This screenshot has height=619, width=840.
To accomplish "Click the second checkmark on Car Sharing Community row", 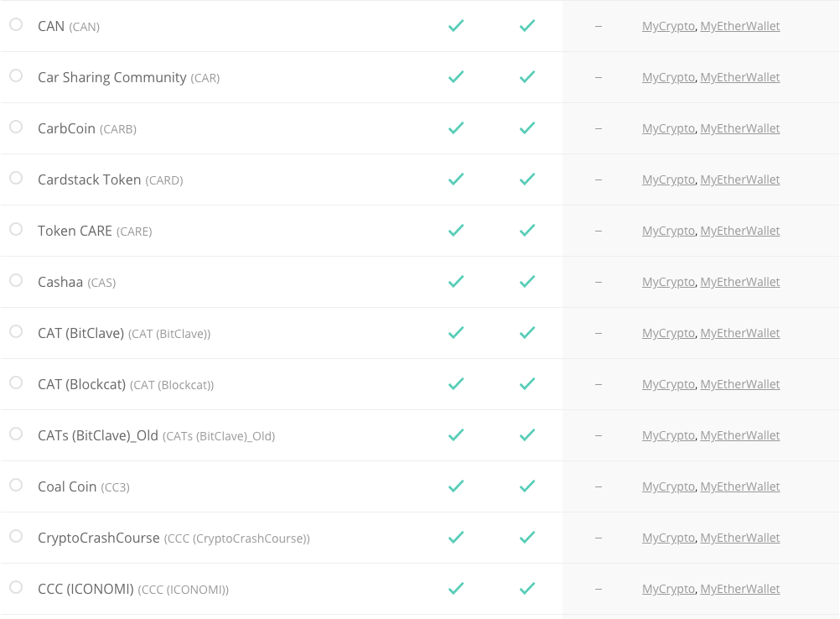I will (x=527, y=76).
